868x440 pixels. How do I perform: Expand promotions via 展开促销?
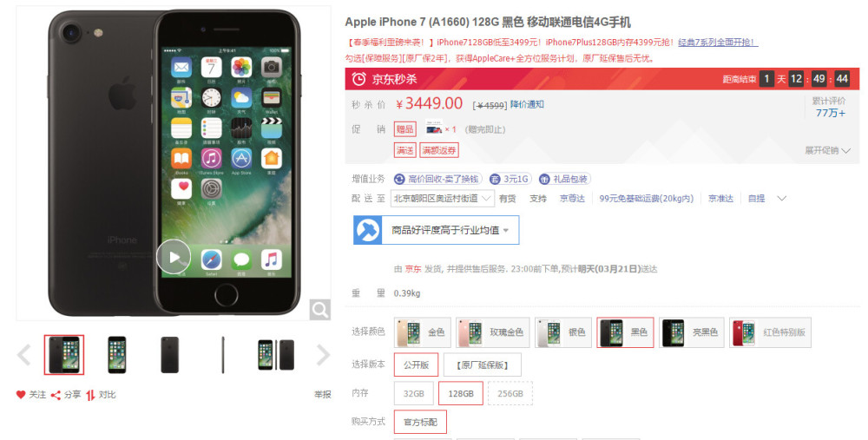[x=827, y=150]
